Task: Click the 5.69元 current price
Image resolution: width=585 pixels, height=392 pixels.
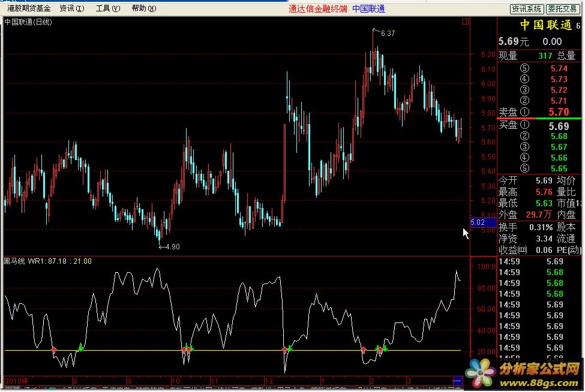Action: point(514,41)
